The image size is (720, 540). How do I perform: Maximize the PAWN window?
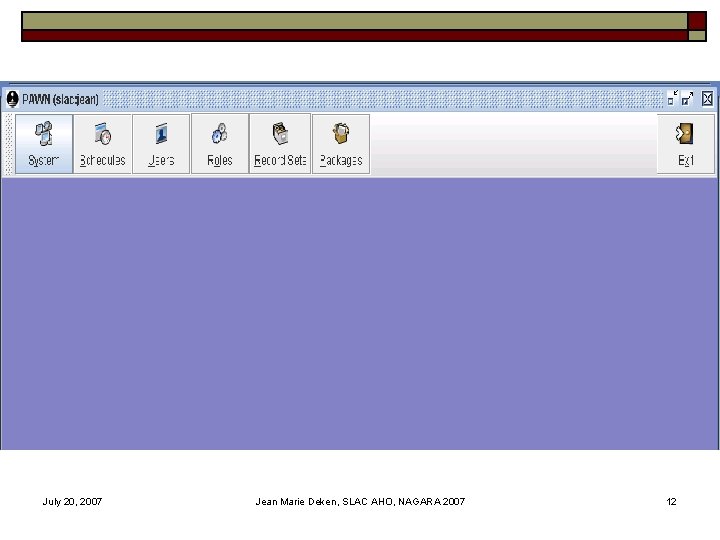687,98
